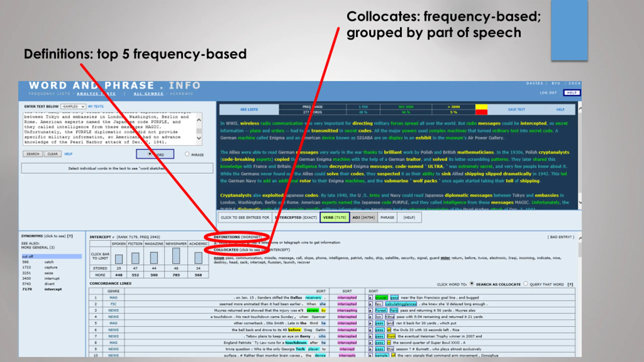Open the BYU link in the header
This screenshot has height=362, width=644.
[556, 83]
